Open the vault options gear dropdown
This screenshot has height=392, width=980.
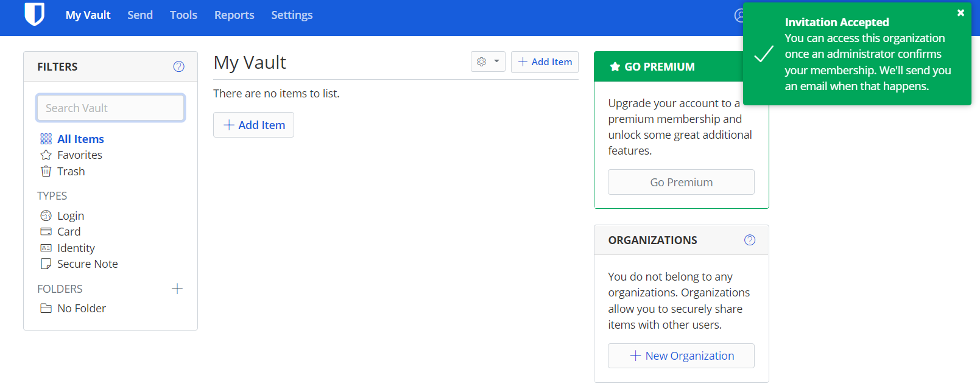[x=488, y=61]
